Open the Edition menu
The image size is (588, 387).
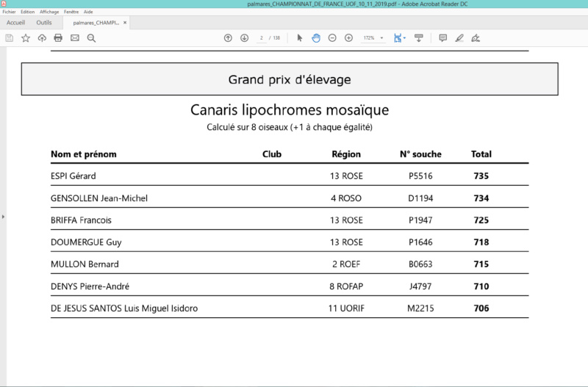click(27, 12)
